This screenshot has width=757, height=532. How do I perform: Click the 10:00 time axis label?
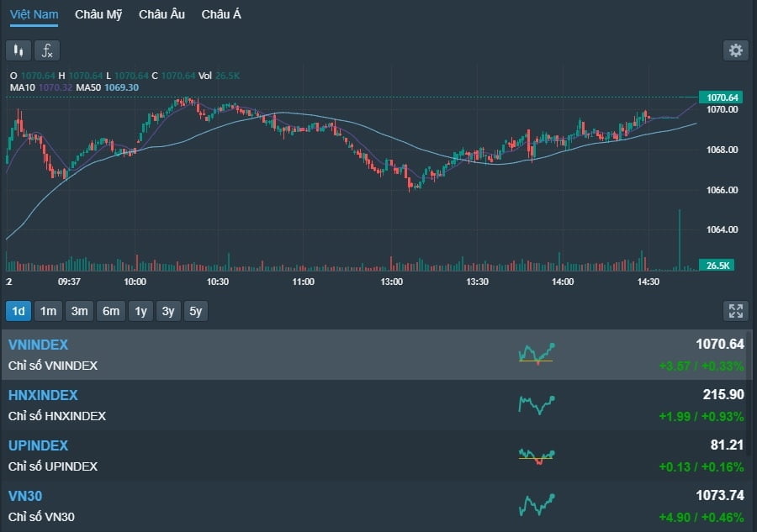click(x=135, y=282)
